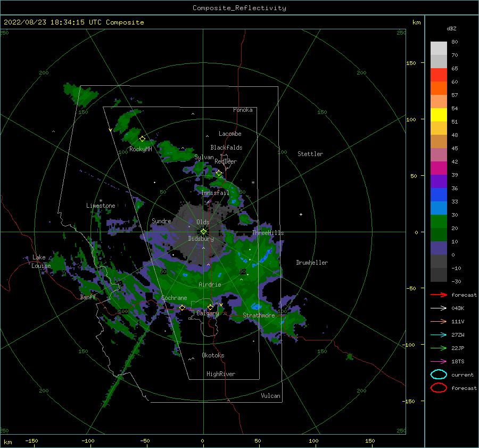
Task: Select the blue 33-36 dBZ swatch
Action: point(439,195)
